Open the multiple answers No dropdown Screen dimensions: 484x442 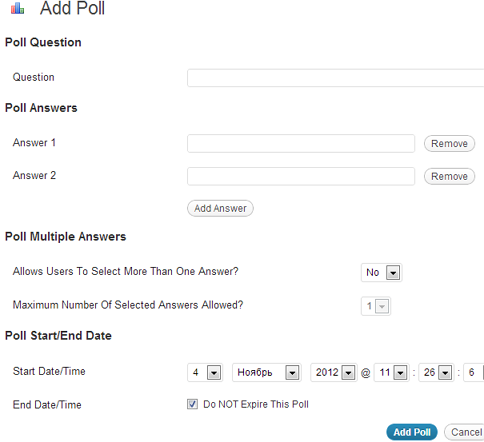point(382,272)
